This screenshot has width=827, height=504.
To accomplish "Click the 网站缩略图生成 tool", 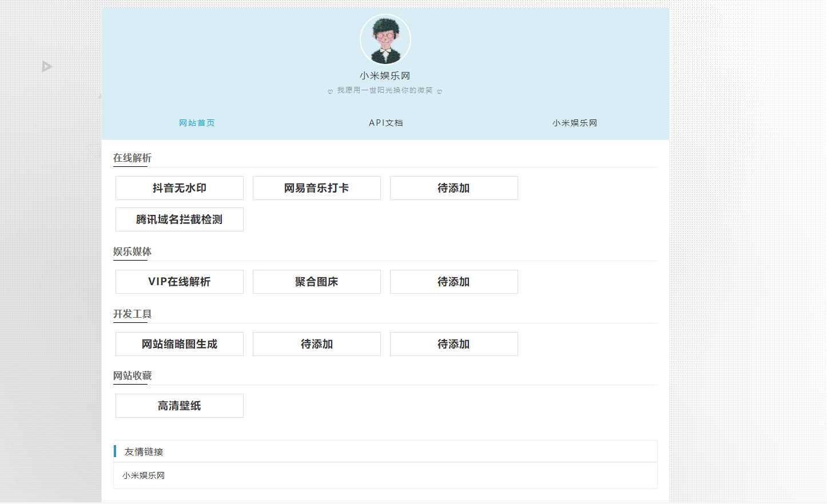I will 179,343.
